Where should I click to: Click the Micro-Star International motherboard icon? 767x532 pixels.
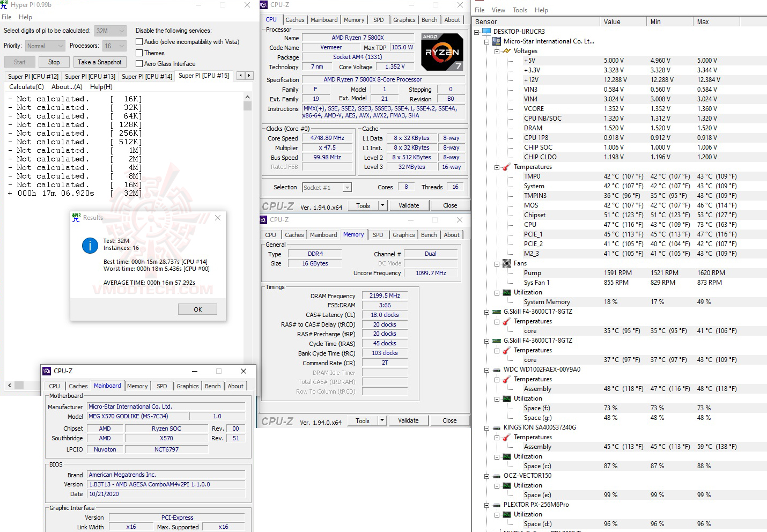(x=497, y=41)
